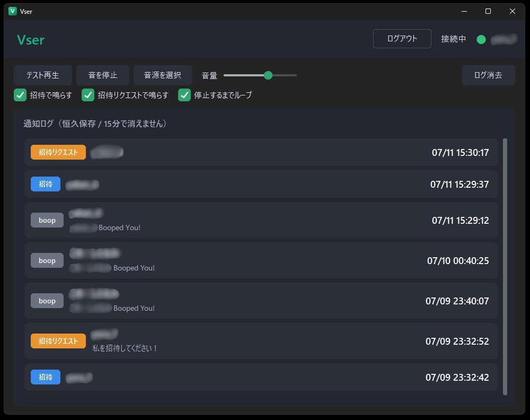Image resolution: width=530 pixels, height=420 pixels.
Task: Click timestamp 07/11 15:30:17
Action: tap(460, 153)
